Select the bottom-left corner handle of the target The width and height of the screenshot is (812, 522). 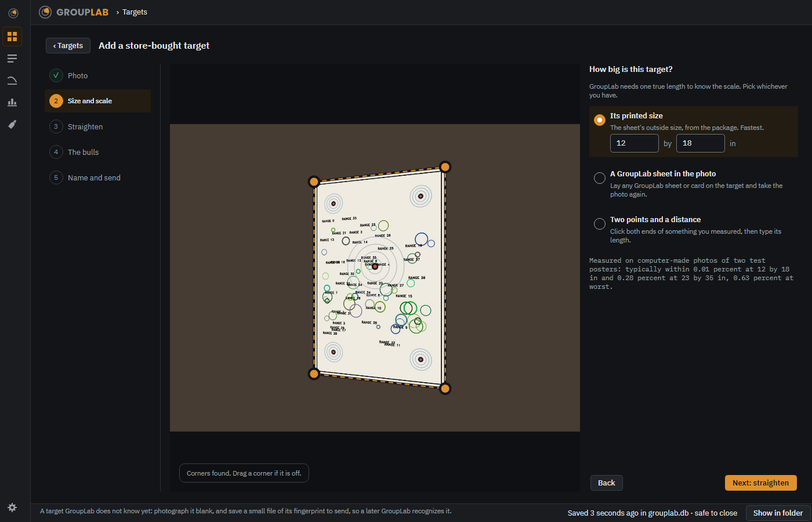314,374
